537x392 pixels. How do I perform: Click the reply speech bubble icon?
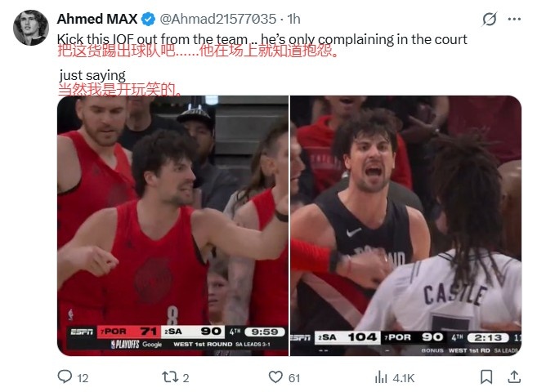pos(65,376)
